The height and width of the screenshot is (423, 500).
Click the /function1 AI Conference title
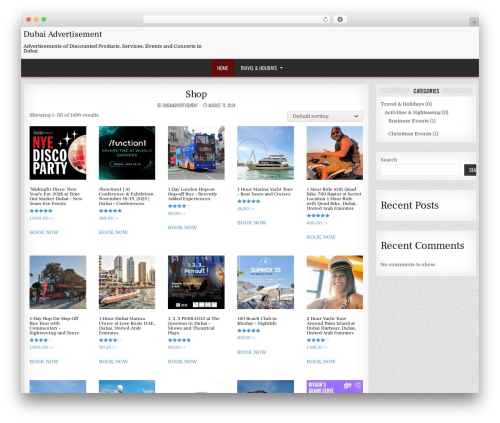point(127,196)
